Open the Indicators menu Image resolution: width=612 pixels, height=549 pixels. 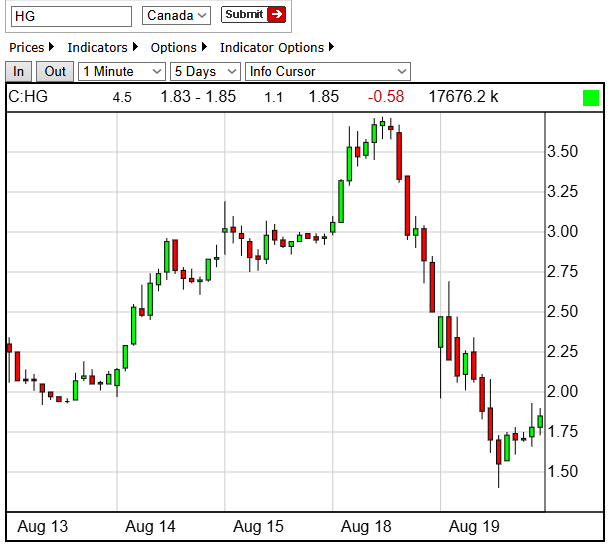click(103, 48)
